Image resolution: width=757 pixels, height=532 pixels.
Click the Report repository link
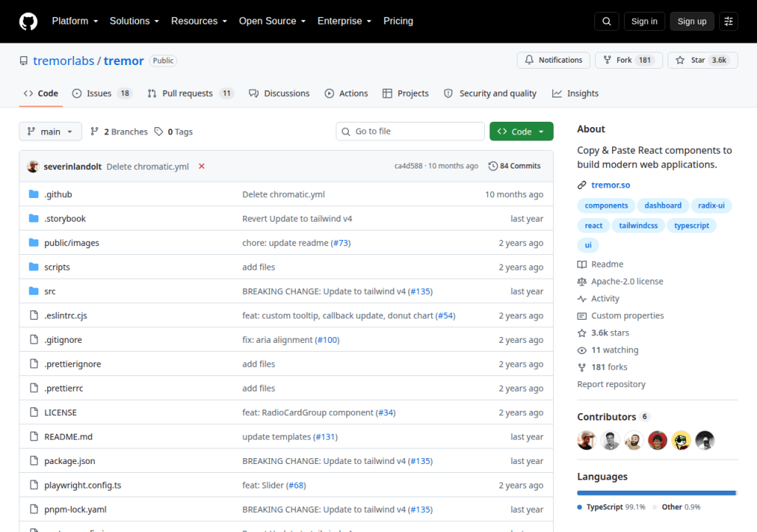pyautogui.click(x=611, y=384)
